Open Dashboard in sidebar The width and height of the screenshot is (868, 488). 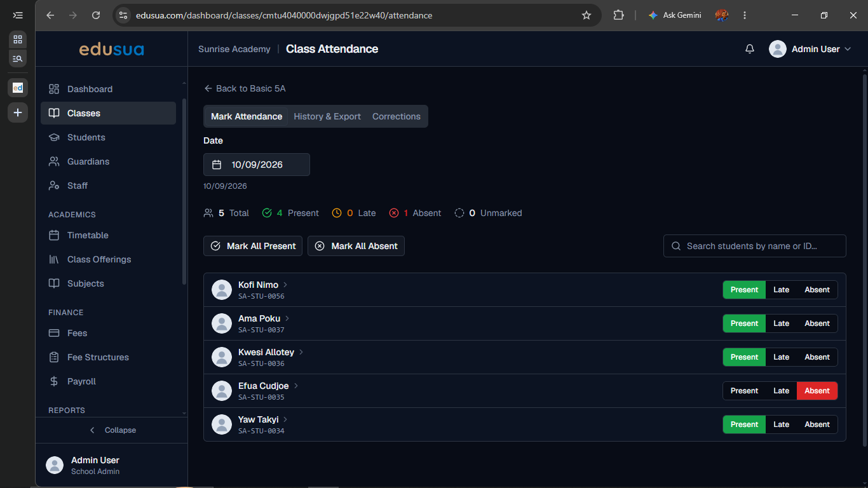(108, 89)
